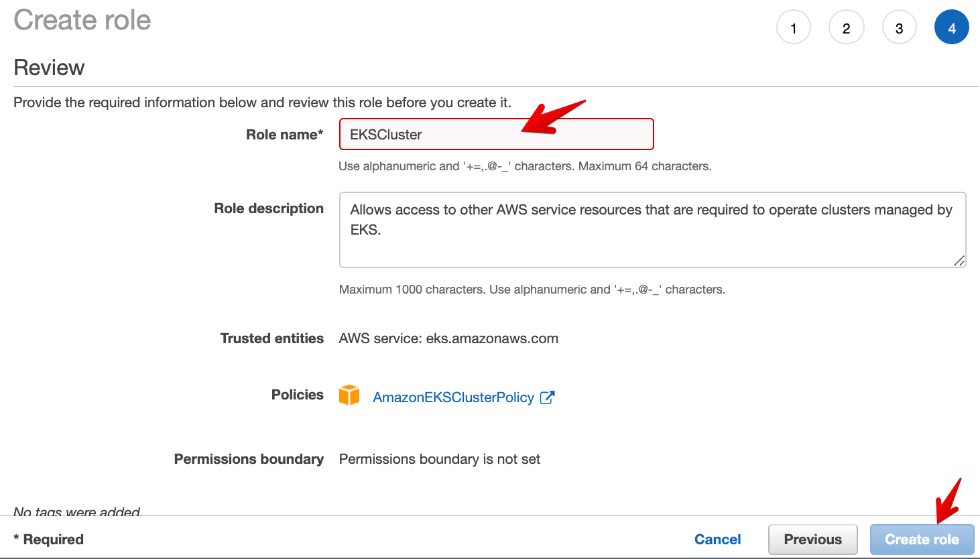The width and height of the screenshot is (980, 559).
Task: Cancel the role creation
Action: coord(717,540)
